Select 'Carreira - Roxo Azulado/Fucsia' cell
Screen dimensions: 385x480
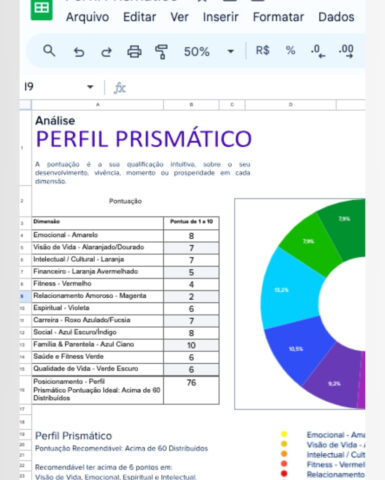tap(98, 320)
